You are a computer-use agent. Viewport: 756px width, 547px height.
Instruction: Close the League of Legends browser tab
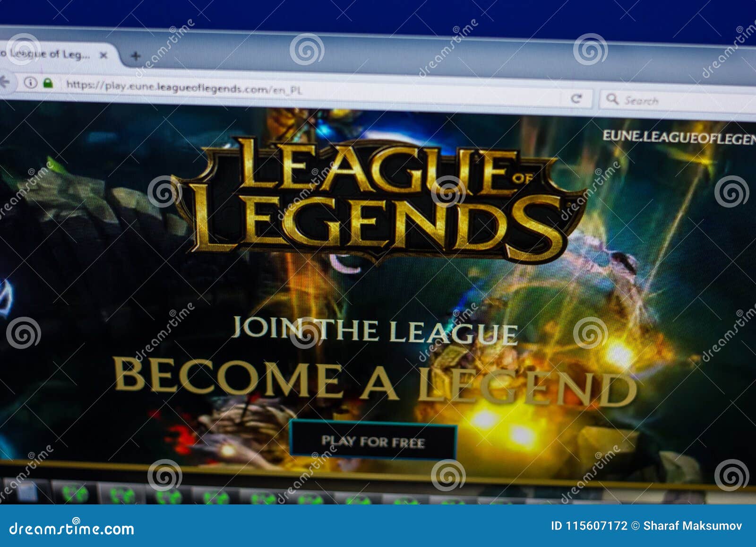pyautogui.click(x=103, y=55)
